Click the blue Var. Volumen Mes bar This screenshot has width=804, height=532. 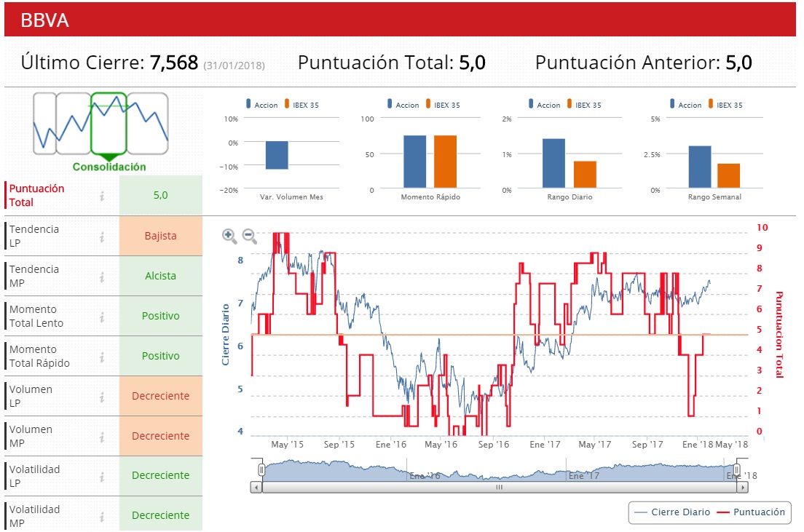(277, 155)
